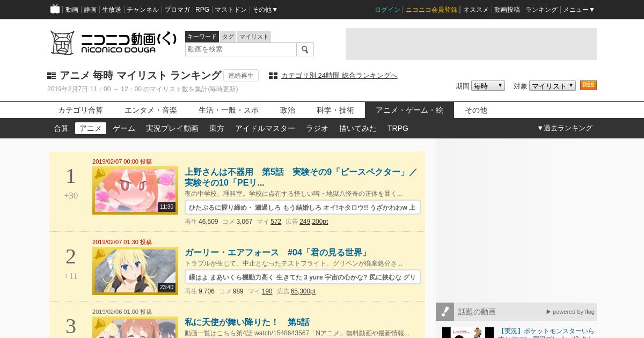Expand メニュー▼ in top right
644x338 pixels.
pyautogui.click(x=579, y=10)
